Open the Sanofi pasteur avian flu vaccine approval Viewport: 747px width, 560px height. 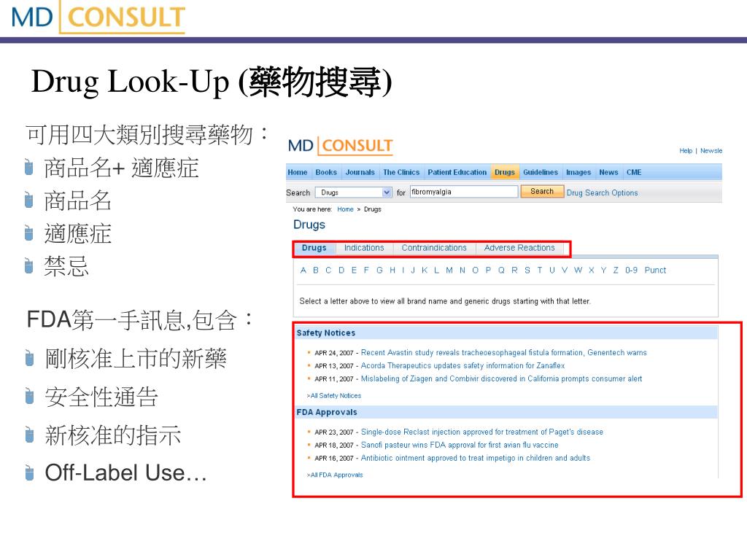(x=460, y=446)
